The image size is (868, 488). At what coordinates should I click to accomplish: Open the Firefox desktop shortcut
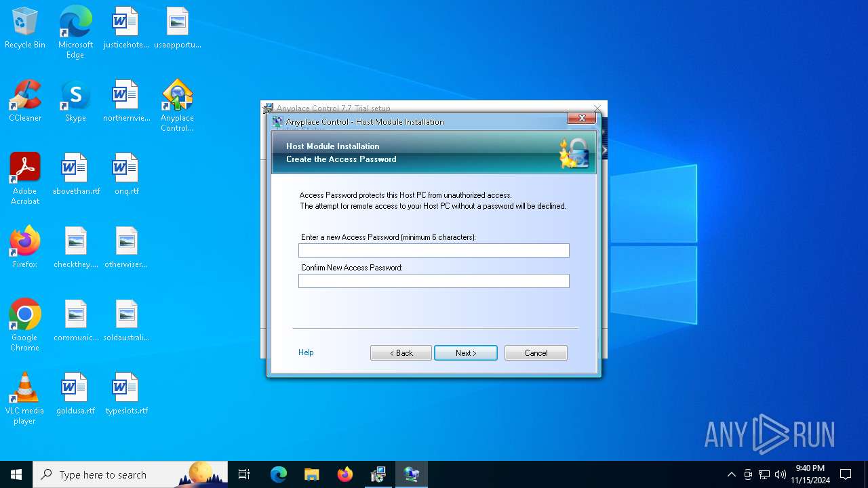pos(25,248)
